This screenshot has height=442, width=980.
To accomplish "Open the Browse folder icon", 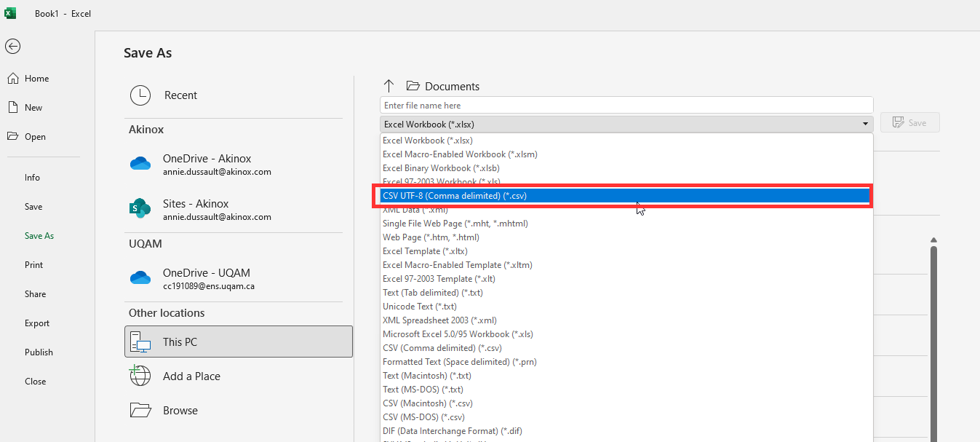I will [140, 410].
